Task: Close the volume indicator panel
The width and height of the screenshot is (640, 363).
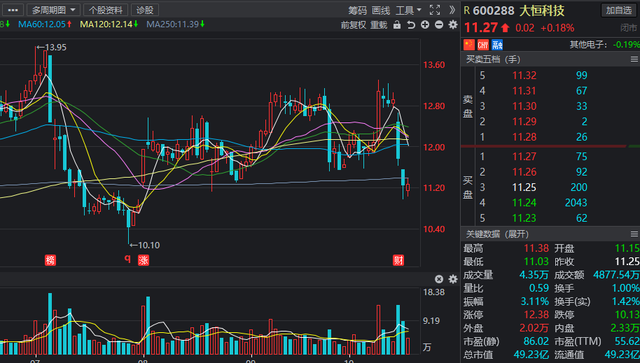Action: tap(439, 279)
